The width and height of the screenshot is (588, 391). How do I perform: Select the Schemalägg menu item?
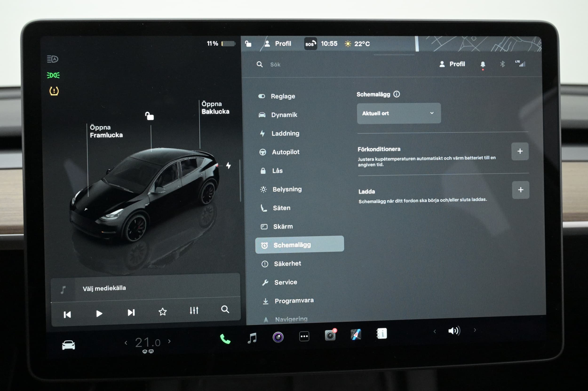pyautogui.click(x=300, y=245)
